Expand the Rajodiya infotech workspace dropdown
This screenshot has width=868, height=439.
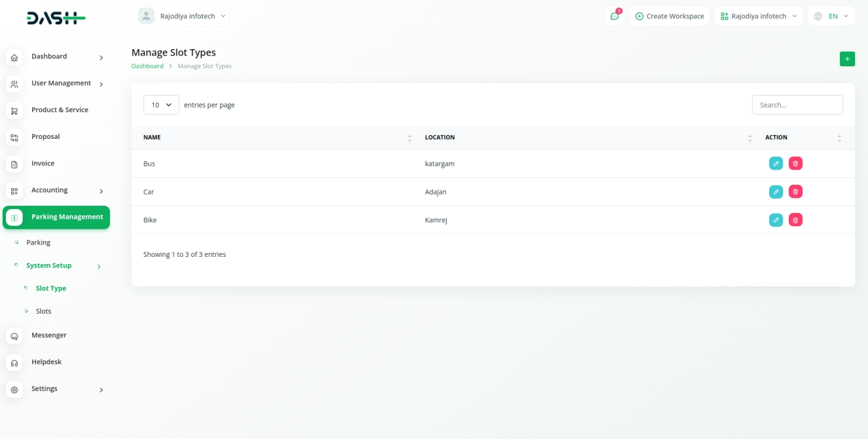[x=759, y=16]
